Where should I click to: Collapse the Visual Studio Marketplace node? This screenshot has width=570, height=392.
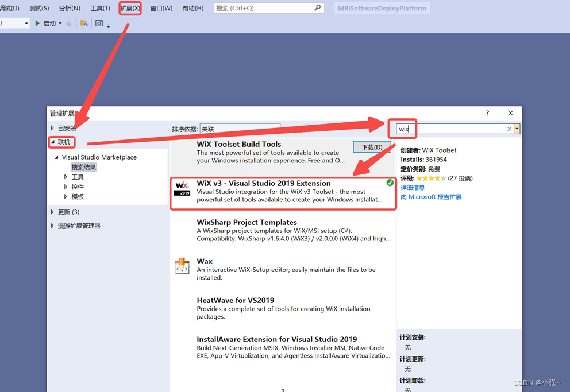click(x=56, y=157)
